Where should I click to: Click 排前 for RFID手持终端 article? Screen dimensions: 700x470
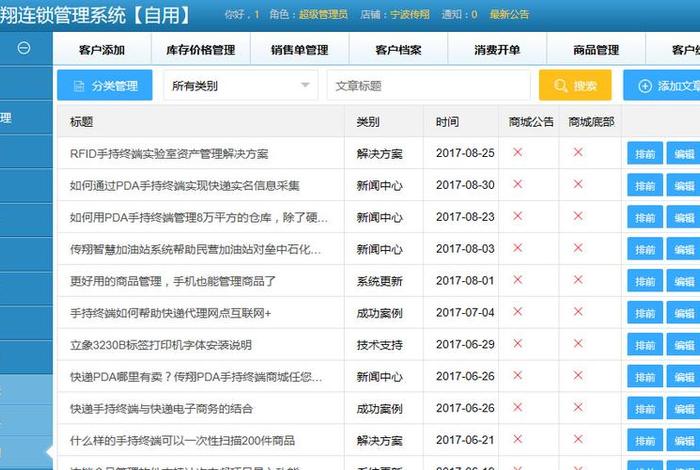[645, 154]
